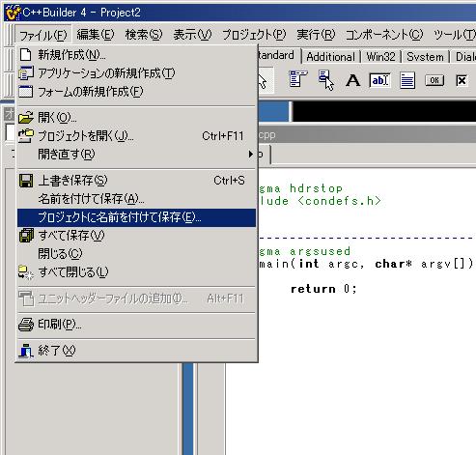
Task: Switch to the System component tab
Action: [425, 57]
